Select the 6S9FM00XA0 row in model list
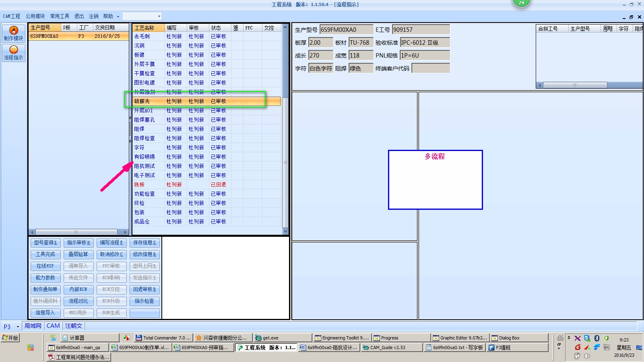Screen dimensions: 644x362 point(79,36)
